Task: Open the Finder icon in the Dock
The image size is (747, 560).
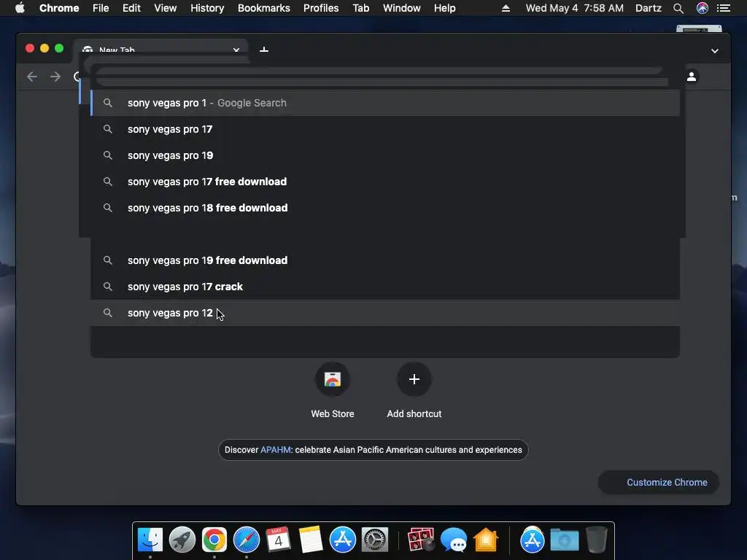Action: pos(150,540)
